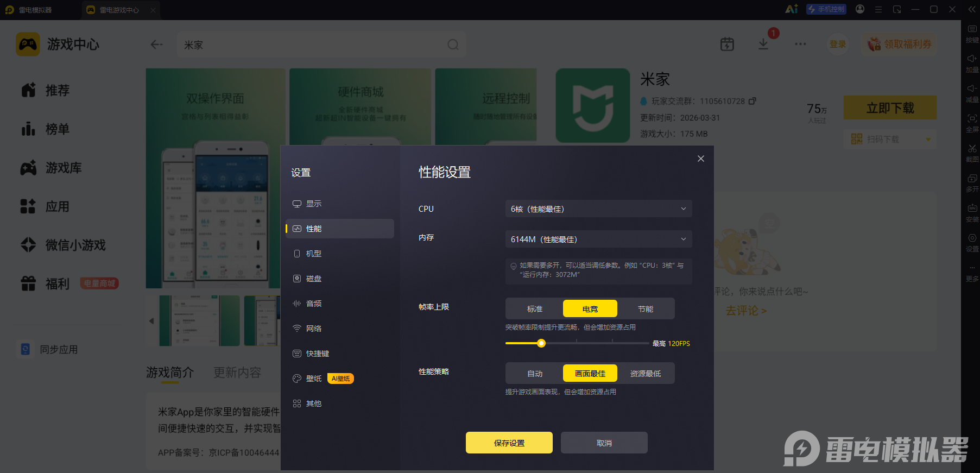Open 其他 settings section
This screenshot has width=980, height=473.
coord(340,403)
